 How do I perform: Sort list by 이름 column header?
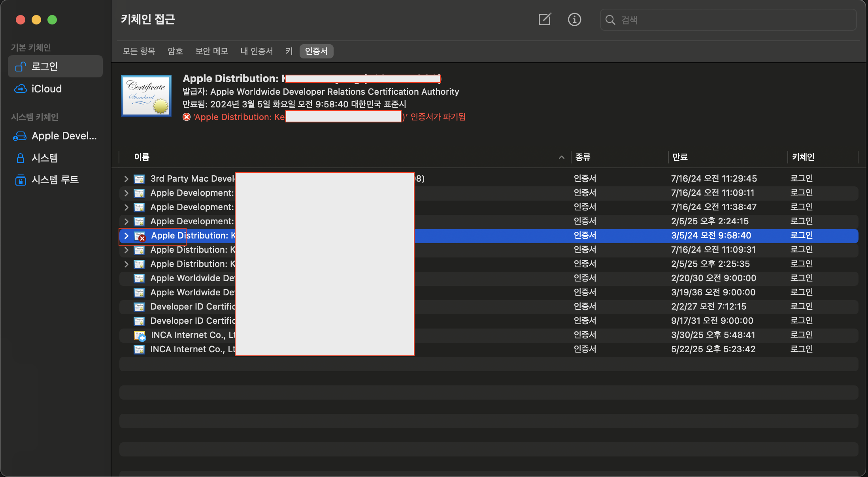(x=142, y=157)
